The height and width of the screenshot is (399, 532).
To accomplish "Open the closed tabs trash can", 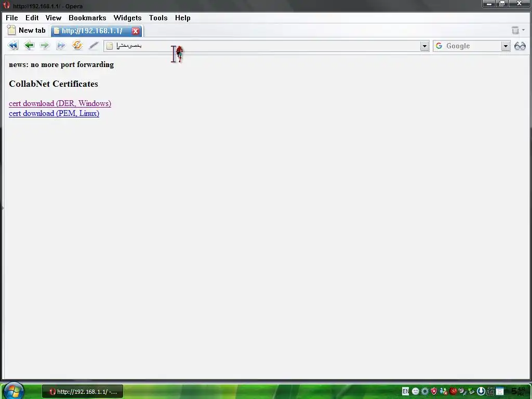I will (515, 30).
